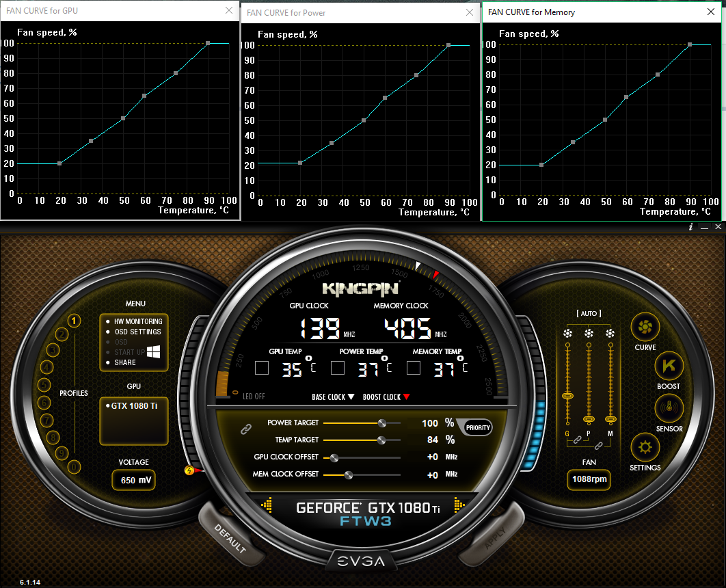Screen dimensions: 726x588
Task: Click the info 'i' icon in title area
Action: [691, 226]
